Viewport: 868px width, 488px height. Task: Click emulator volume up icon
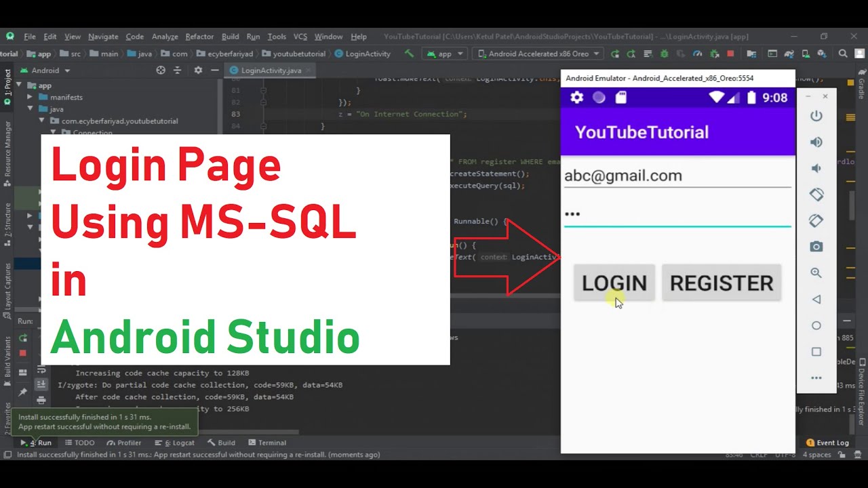[816, 142]
